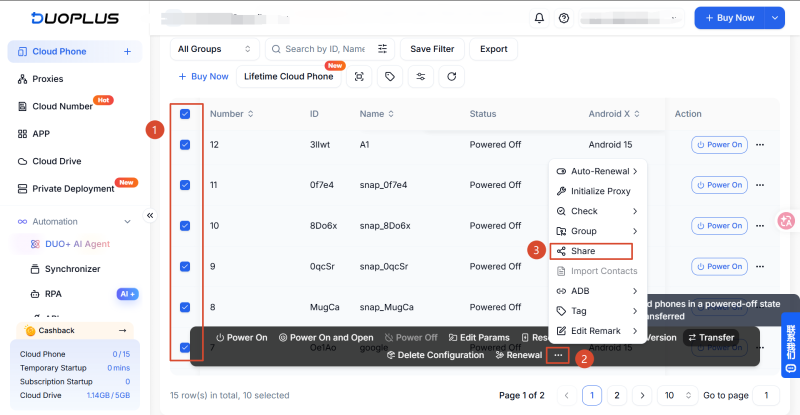Add a cloud phone with plus icon

click(x=127, y=52)
